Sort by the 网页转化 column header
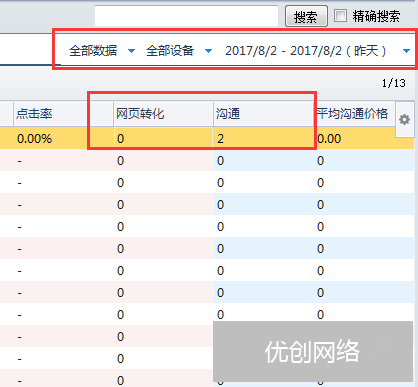This screenshot has height=387, width=418. click(x=163, y=114)
